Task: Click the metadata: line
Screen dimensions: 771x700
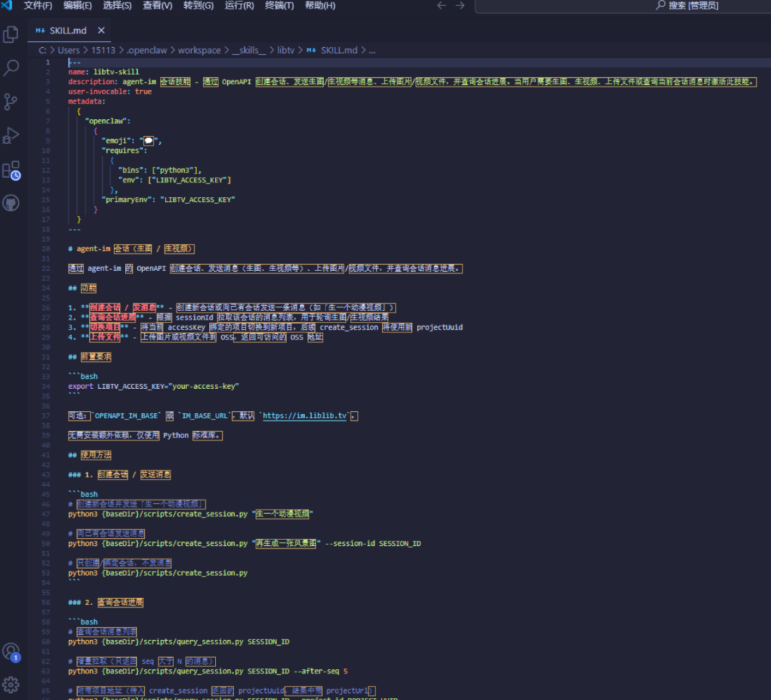Action: click(x=86, y=101)
